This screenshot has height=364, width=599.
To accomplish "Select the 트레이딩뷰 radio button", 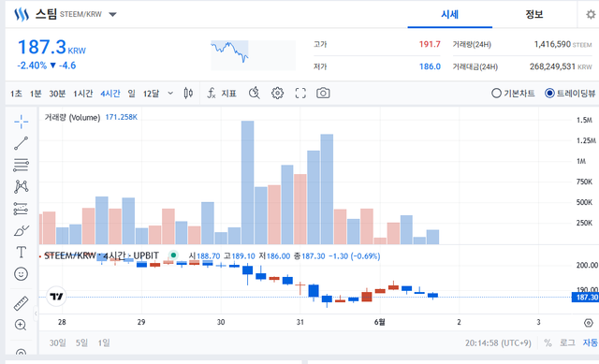I will [x=570, y=94].
